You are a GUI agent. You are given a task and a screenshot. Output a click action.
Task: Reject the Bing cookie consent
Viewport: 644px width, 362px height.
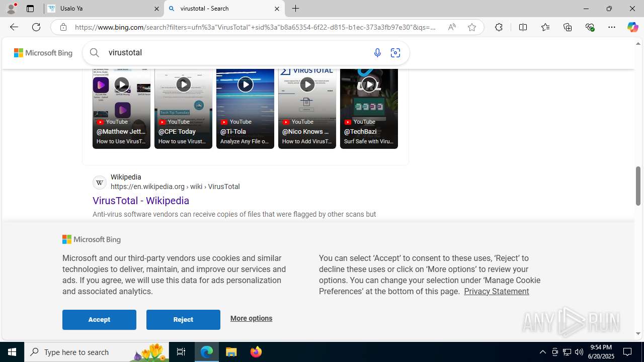(183, 320)
